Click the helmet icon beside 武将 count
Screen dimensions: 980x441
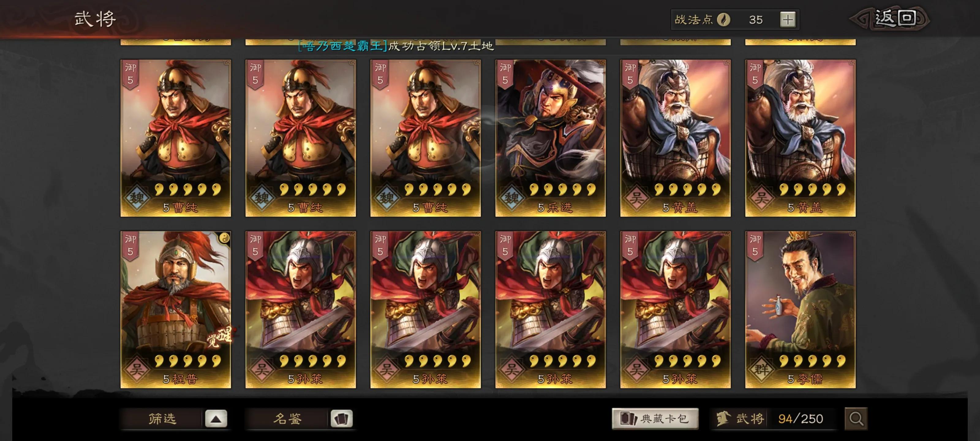click(x=723, y=419)
